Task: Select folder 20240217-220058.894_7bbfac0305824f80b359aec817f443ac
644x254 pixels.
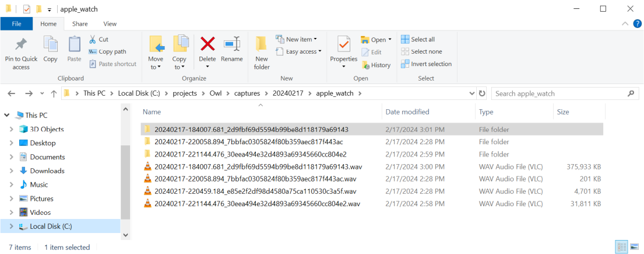Action: click(x=372, y=142)
